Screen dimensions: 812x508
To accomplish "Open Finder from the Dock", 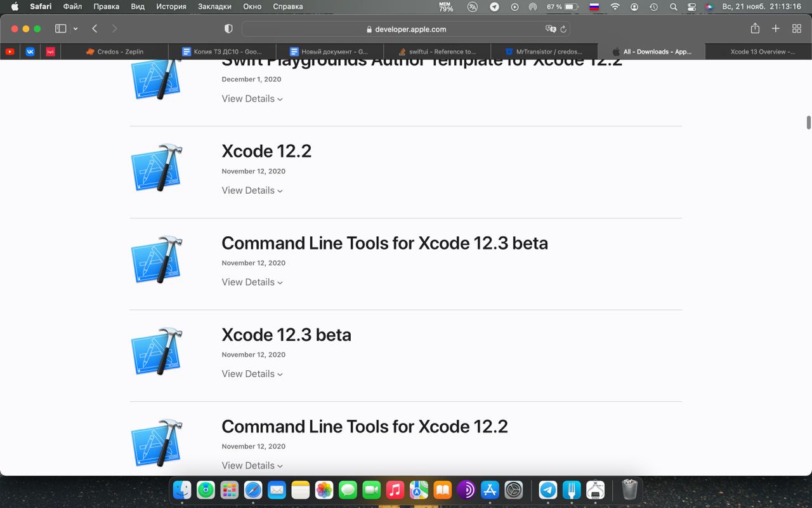I will pos(182,490).
